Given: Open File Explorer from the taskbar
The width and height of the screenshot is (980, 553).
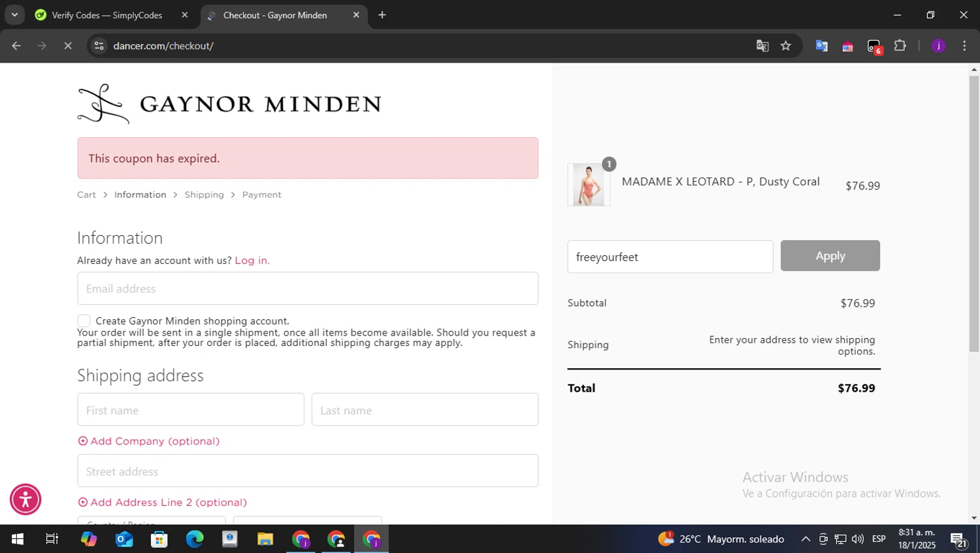Looking at the screenshot, I should coord(265,539).
